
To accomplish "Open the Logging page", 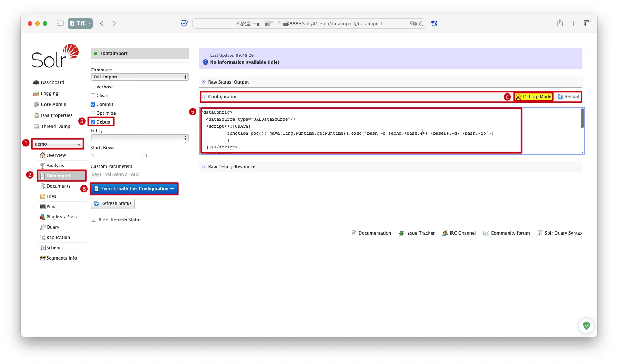I will (x=50, y=93).
